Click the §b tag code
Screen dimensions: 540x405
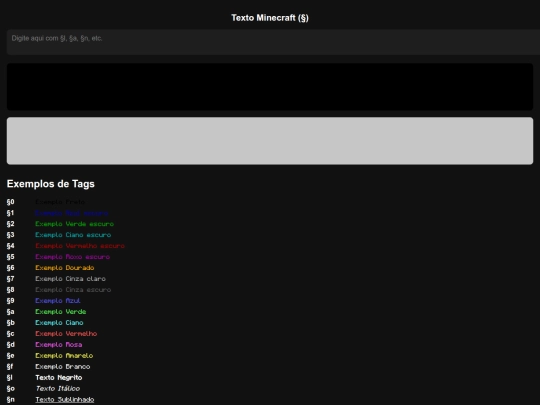click(x=11, y=323)
